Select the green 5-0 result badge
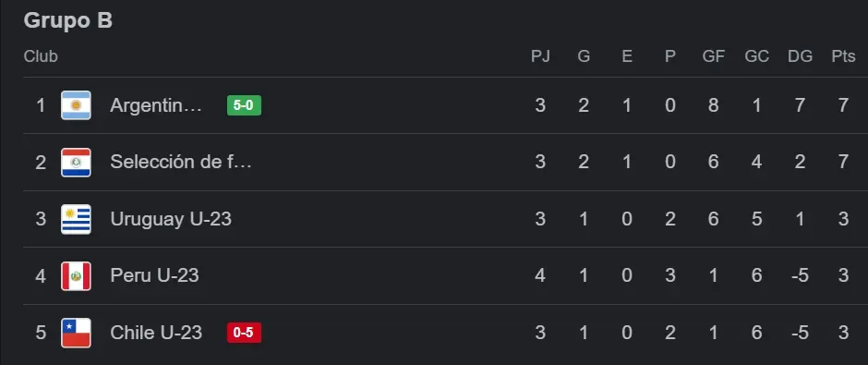868x365 pixels. pos(244,105)
